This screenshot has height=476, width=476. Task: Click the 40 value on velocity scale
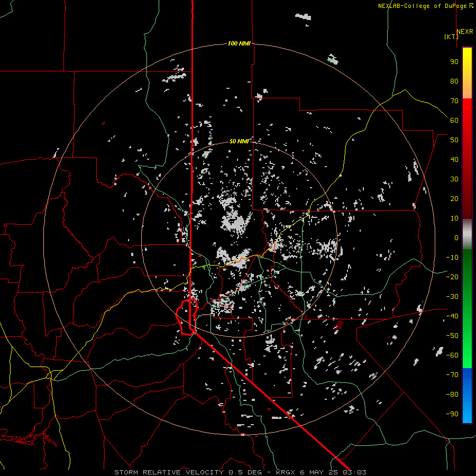[x=454, y=159]
